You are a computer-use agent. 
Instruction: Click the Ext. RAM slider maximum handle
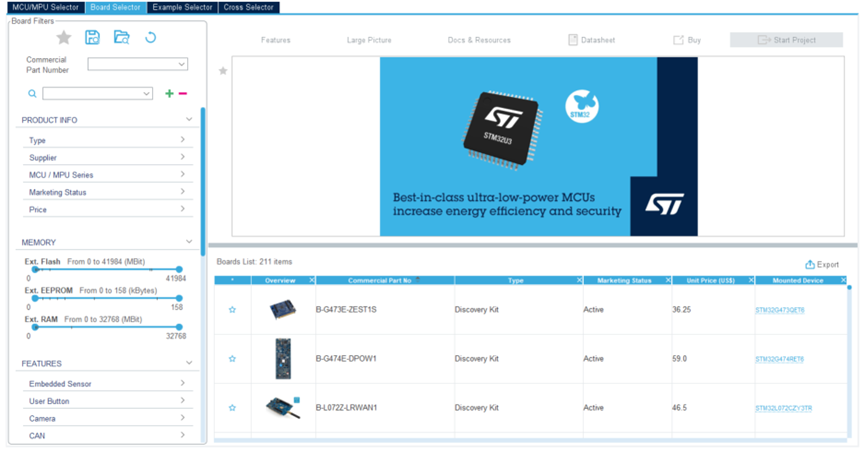pyautogui.click(x=179, y=327)
